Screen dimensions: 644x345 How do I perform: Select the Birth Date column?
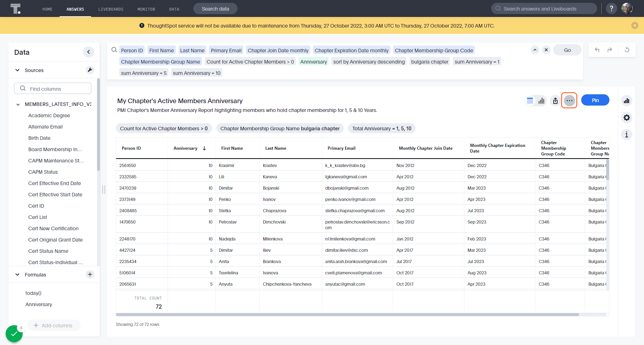click(39, 138)
